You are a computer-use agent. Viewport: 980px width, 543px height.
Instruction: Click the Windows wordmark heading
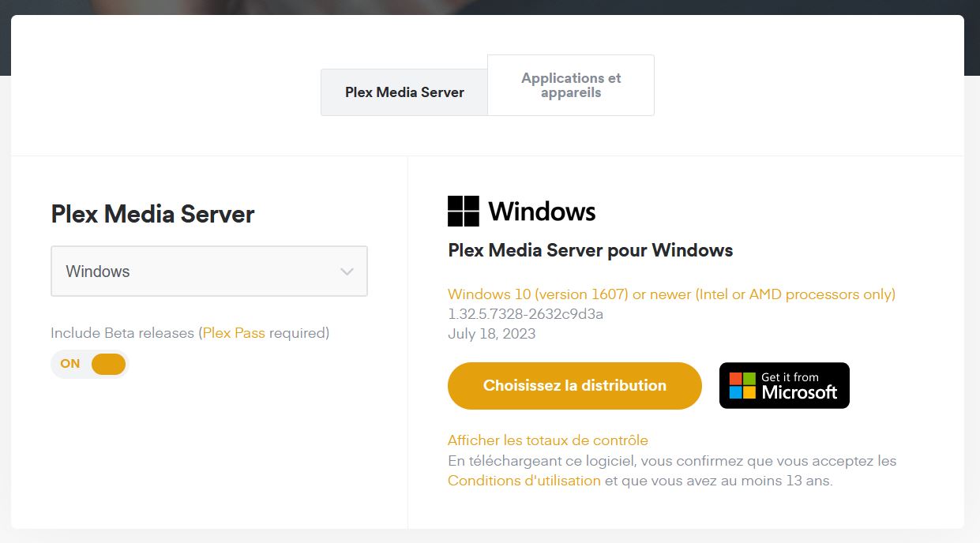point(542,212)
